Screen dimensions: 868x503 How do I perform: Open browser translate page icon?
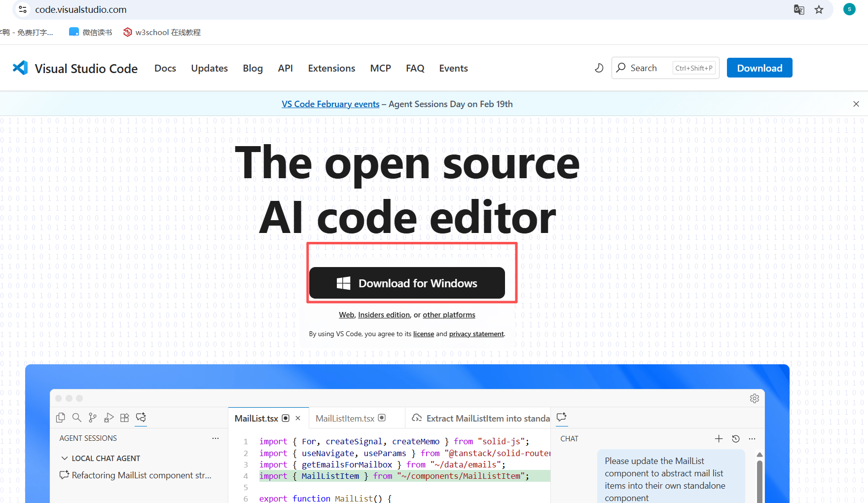click(x=799, y=9)
